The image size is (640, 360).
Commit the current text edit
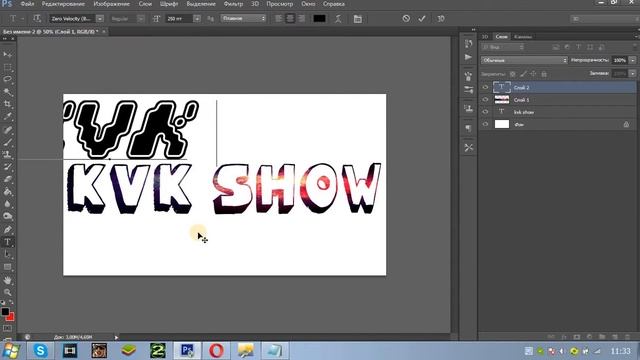tap(422, 18)
